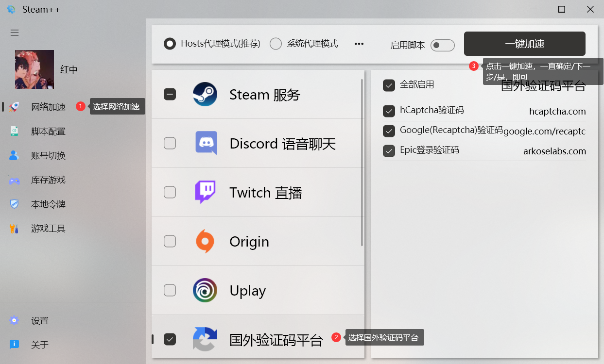Uncheck the 全部启用 checkbox
The image size is (604, 364).
(389, 85)
